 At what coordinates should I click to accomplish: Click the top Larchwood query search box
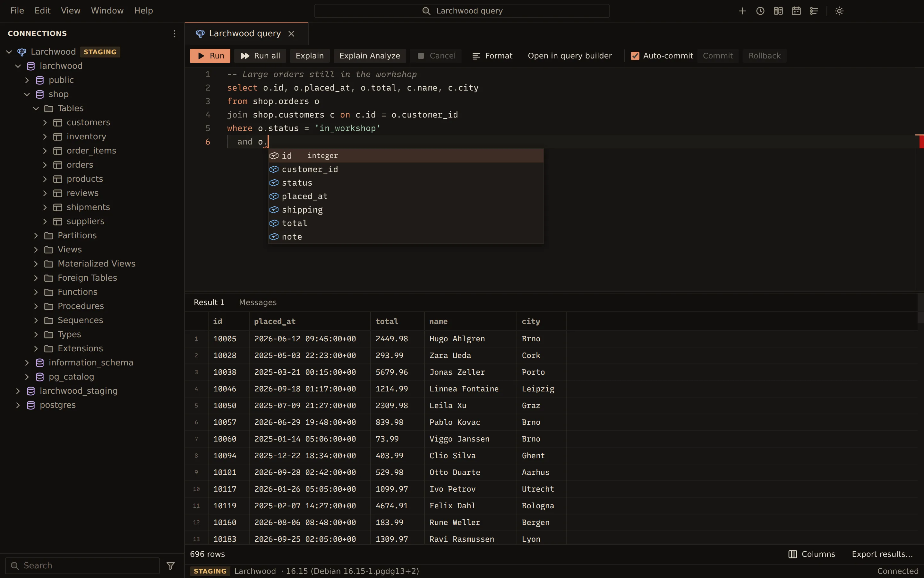click(462, 11)
